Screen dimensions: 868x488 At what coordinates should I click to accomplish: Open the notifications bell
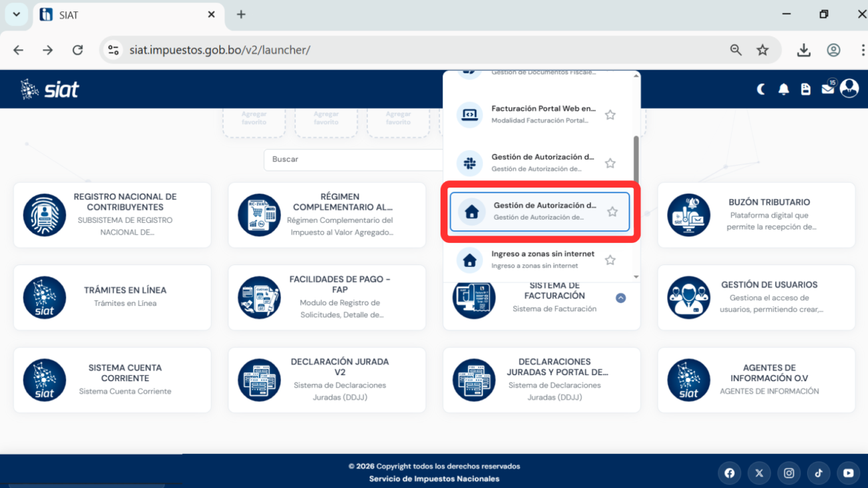[x=784, y=89]
